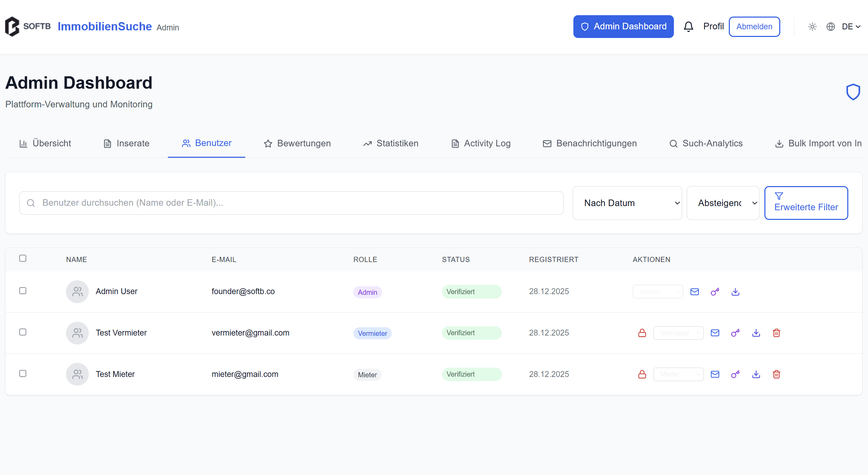
Task: Delete Test Vermieter with trash icon
Action: [776, 333]
